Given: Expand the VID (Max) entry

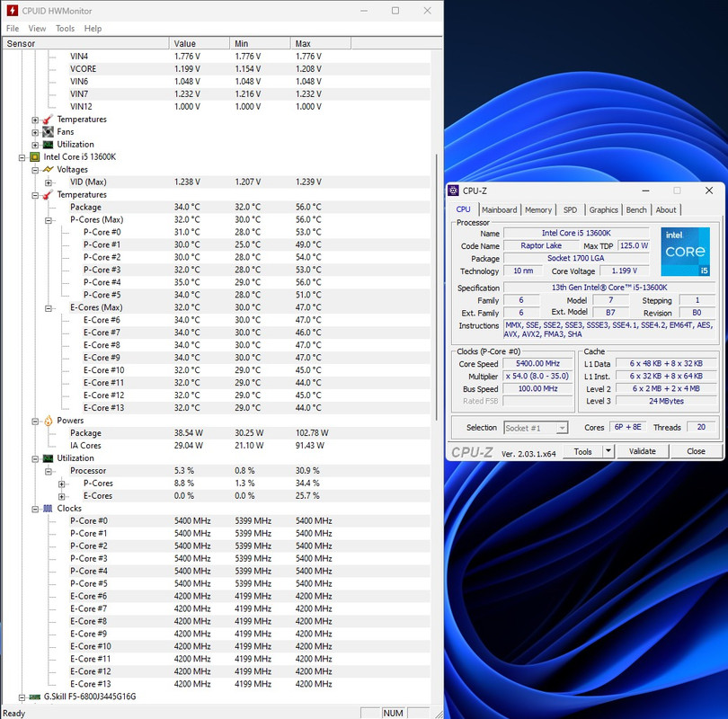Looking at the screenshot, I should pos(49,182).
